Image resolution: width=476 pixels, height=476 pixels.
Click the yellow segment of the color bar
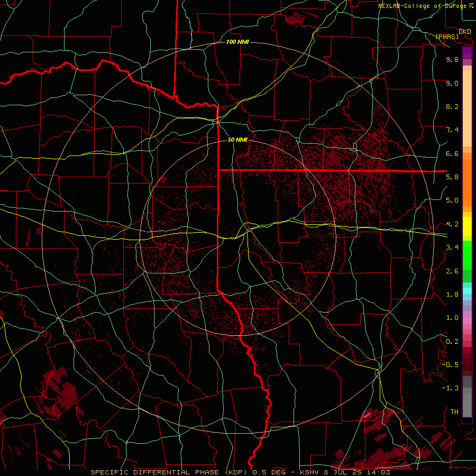(467, 226)
